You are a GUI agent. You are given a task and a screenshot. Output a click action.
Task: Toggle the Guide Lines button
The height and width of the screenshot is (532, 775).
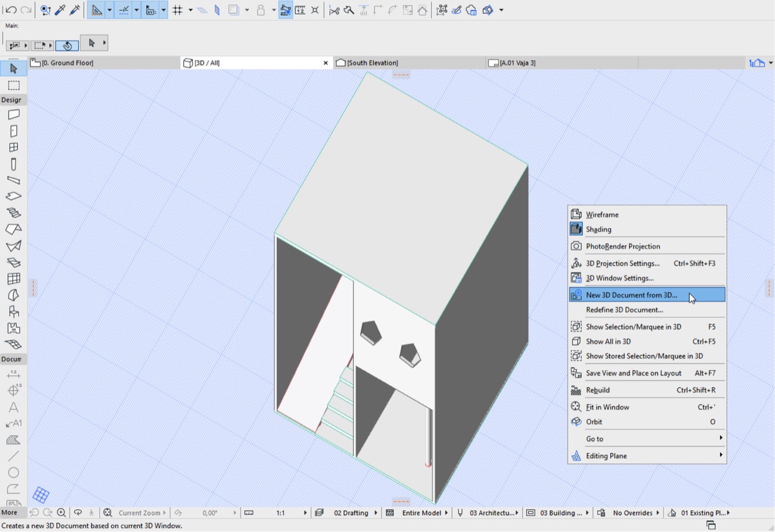(97, 10)
